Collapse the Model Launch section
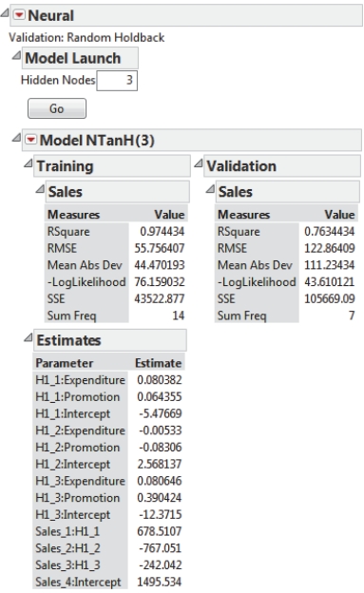Viewport: 364px width, 593px height. 16,56
